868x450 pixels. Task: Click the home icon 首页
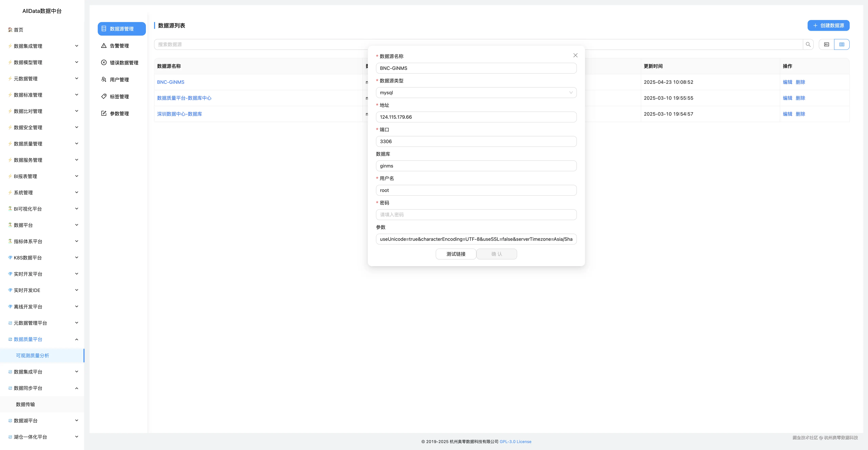(11, 30)
